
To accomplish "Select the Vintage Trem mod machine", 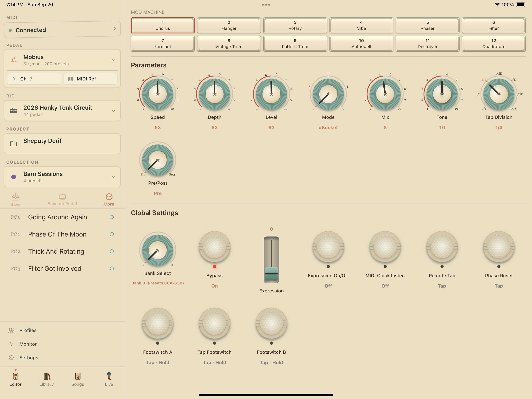I will 229,44.
